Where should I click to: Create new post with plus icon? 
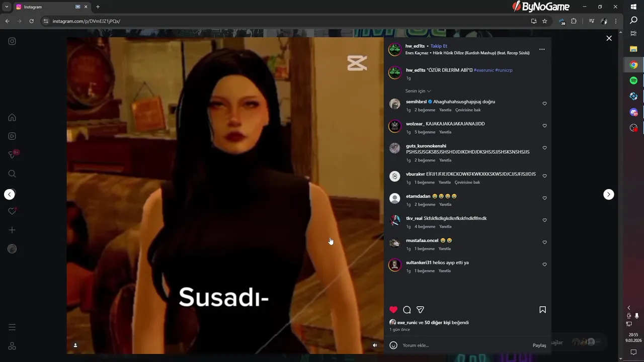point(12,230)
